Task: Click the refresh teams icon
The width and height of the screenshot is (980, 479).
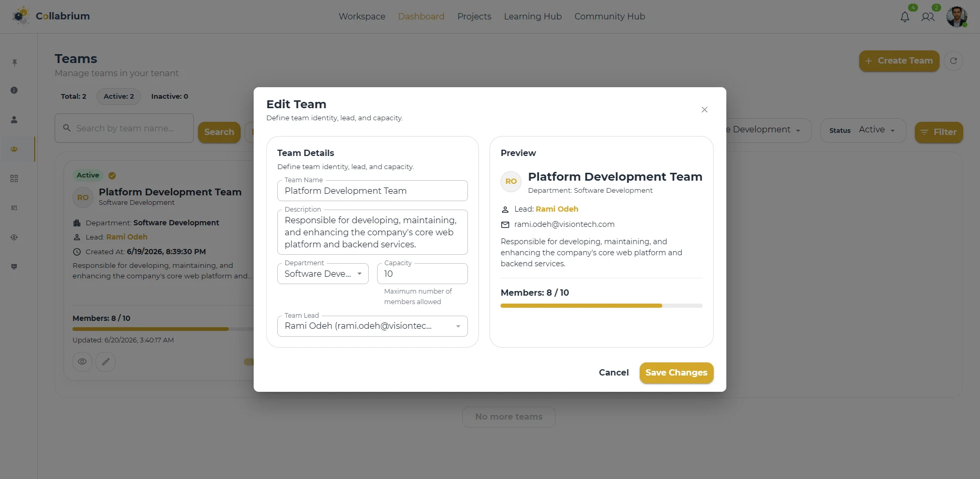Action: click(x=953, y=61)
